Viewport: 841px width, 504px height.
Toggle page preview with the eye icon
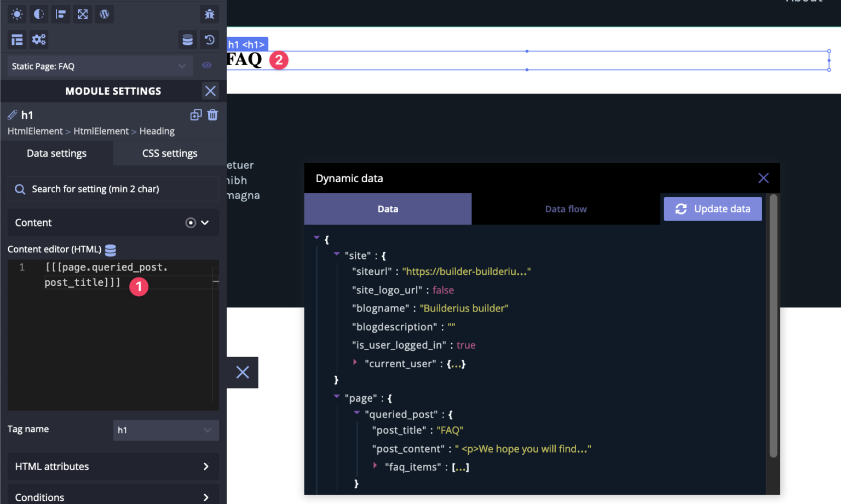pyautogui.click(x=206, y=66)
